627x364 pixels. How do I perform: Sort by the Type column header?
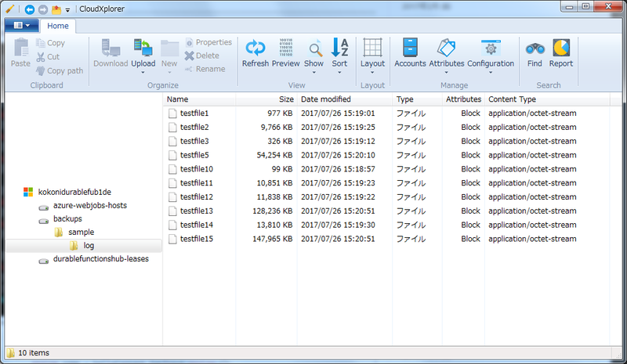click(x=418, y=99)
